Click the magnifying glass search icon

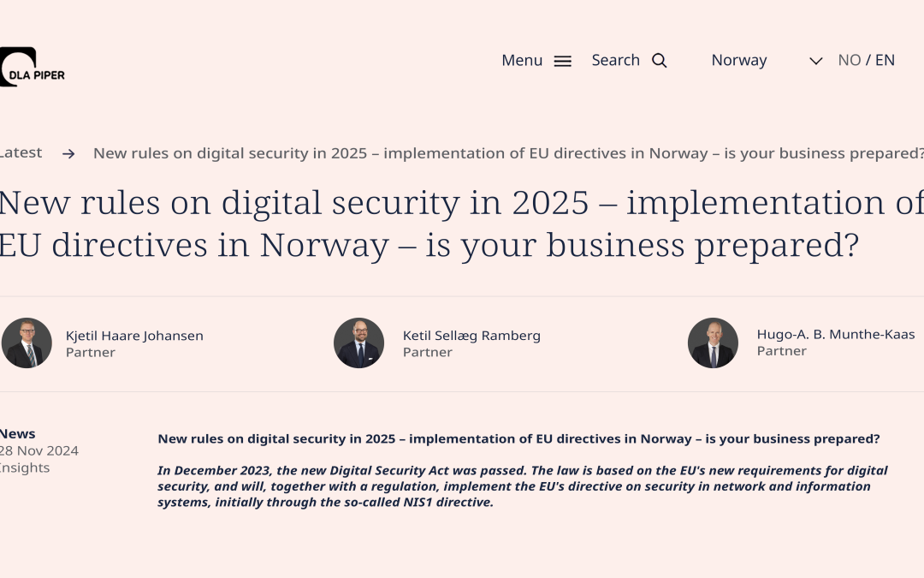click(x=660, y=61)
